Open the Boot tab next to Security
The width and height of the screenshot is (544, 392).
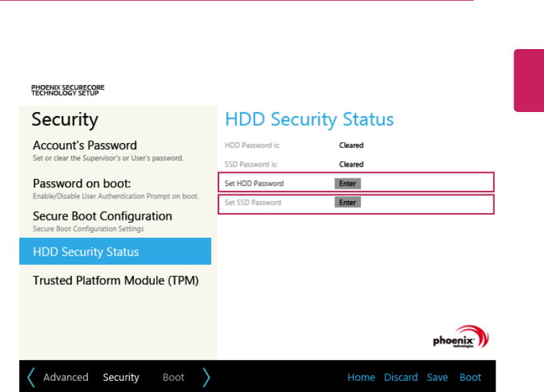click(x=173, y=377)
